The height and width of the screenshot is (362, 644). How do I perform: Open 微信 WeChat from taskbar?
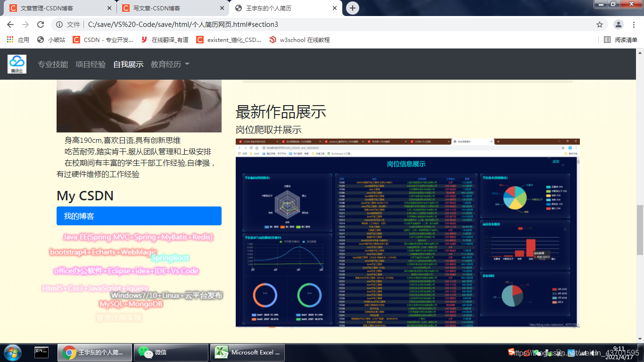pyautogui.click(x=171, y=353)
